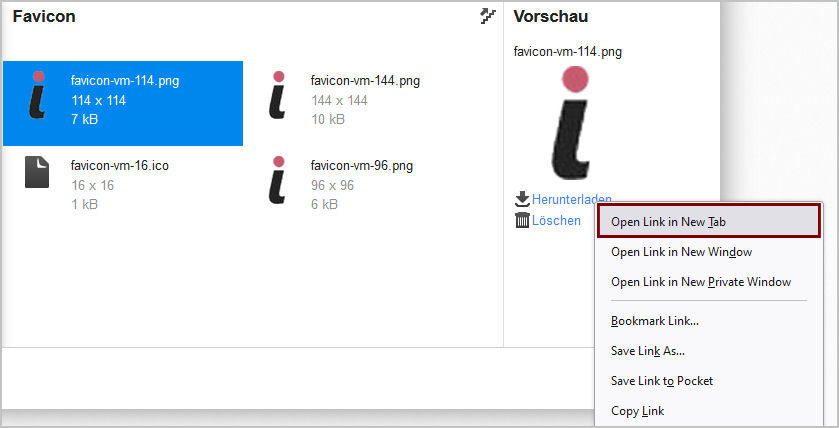This screenshot has width=839, height=428.
Task: Click the favicon-vm-16.ico file name
Action: click(119, 166)
